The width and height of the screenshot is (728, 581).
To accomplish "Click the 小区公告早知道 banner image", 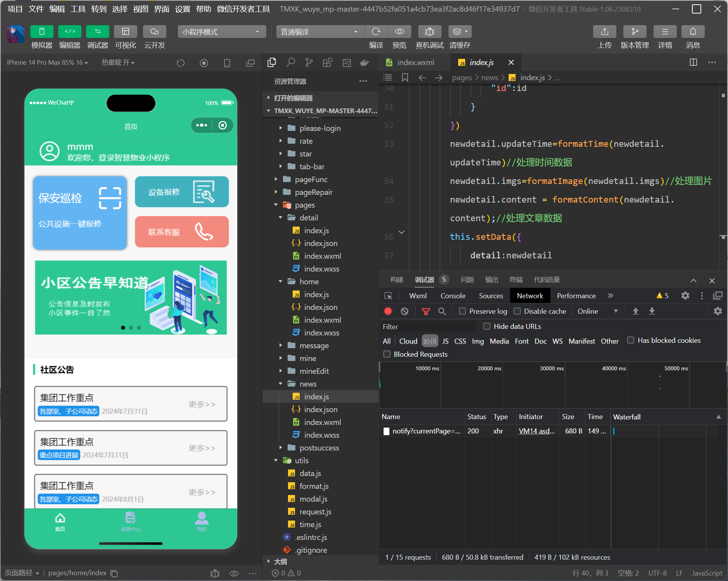I will (x=131, y=297).
